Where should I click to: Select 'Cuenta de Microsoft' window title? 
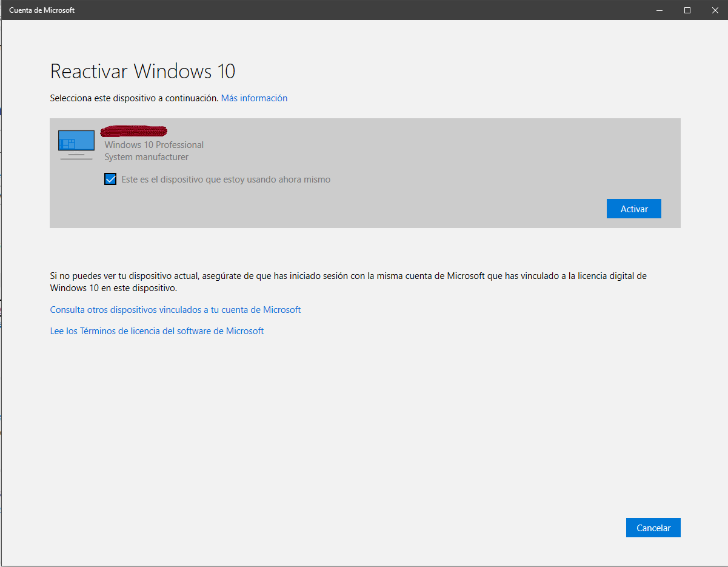pyautogui.click(x=42, y=10)
